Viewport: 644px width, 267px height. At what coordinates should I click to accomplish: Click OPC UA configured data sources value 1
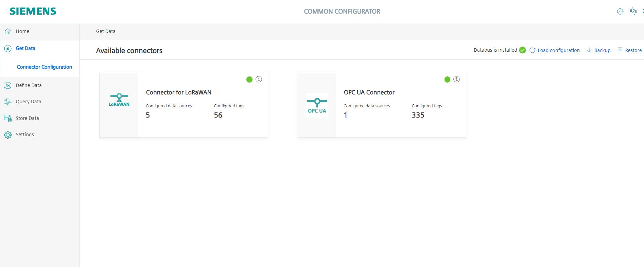pyautogui.click(x=346, y=115)
